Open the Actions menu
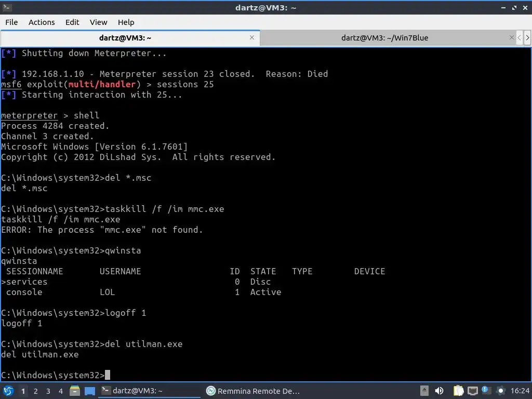 [42, 22]
